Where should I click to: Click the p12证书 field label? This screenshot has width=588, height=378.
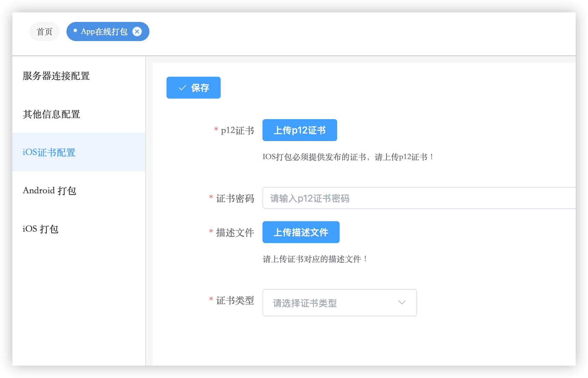point(237,130)
